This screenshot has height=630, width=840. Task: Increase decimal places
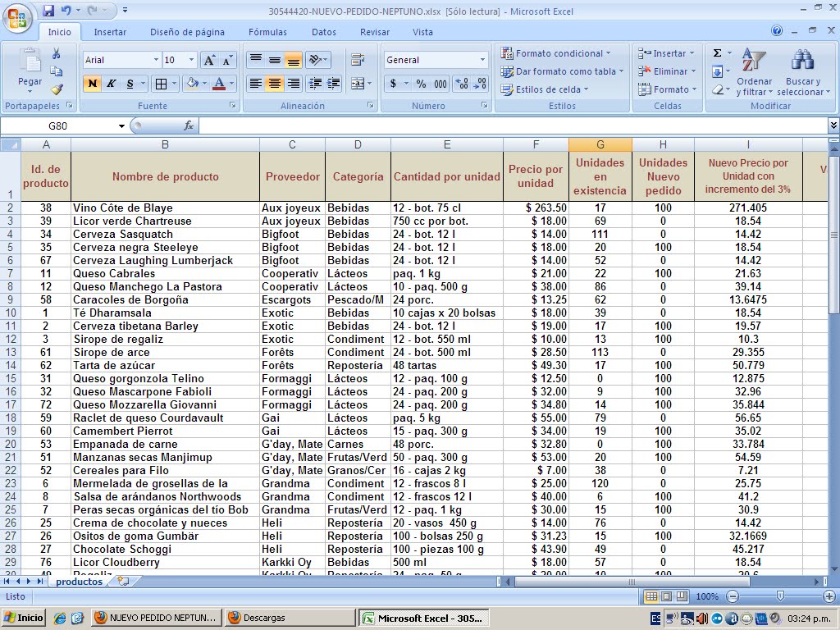[461, 84]
